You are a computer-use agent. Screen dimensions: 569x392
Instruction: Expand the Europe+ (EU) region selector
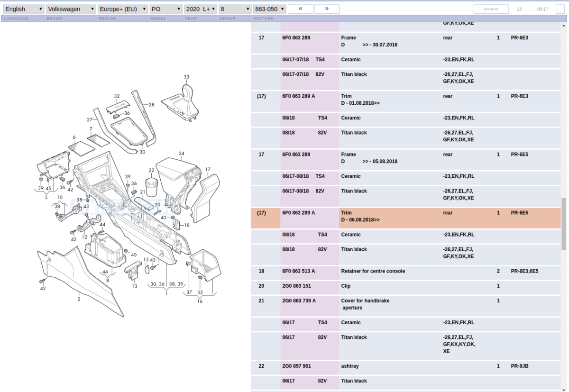coord(123,9)
